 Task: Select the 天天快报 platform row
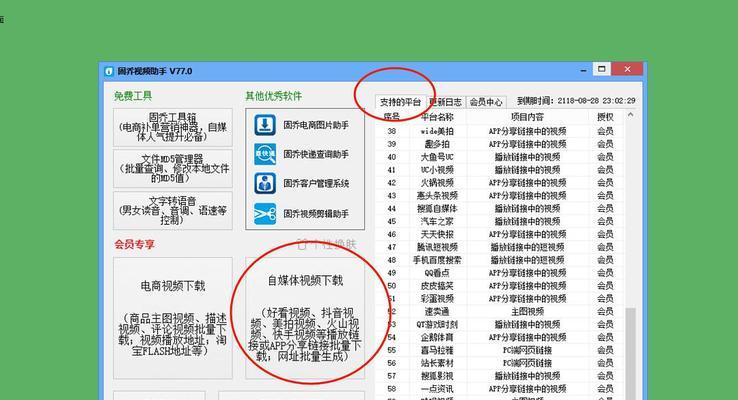tap(500, 234)
